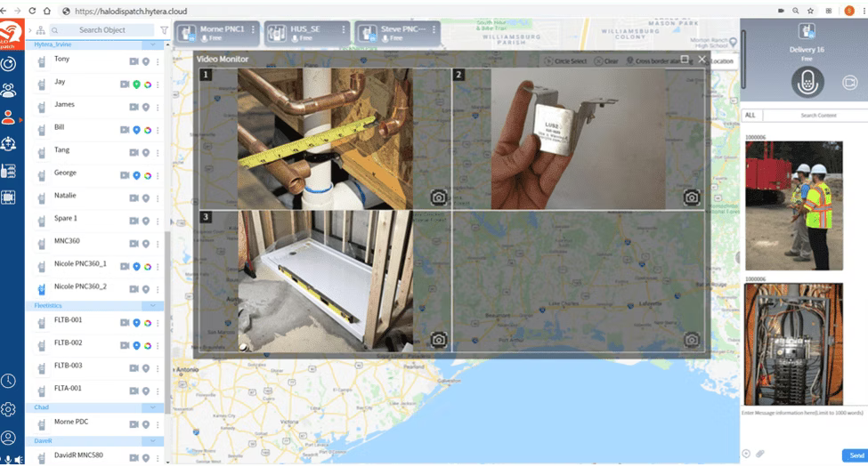Screen dimensions: 868x467
Task: Attach a file with the paperclip icon
Action: click(x=760, y=454)
